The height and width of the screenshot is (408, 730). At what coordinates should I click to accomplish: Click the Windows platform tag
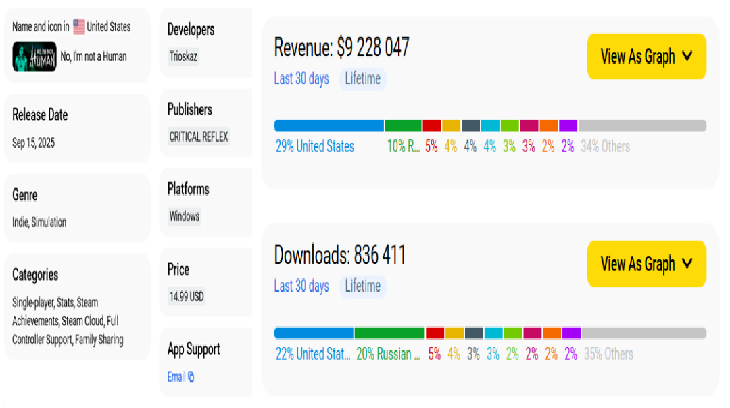click(184, 216)
